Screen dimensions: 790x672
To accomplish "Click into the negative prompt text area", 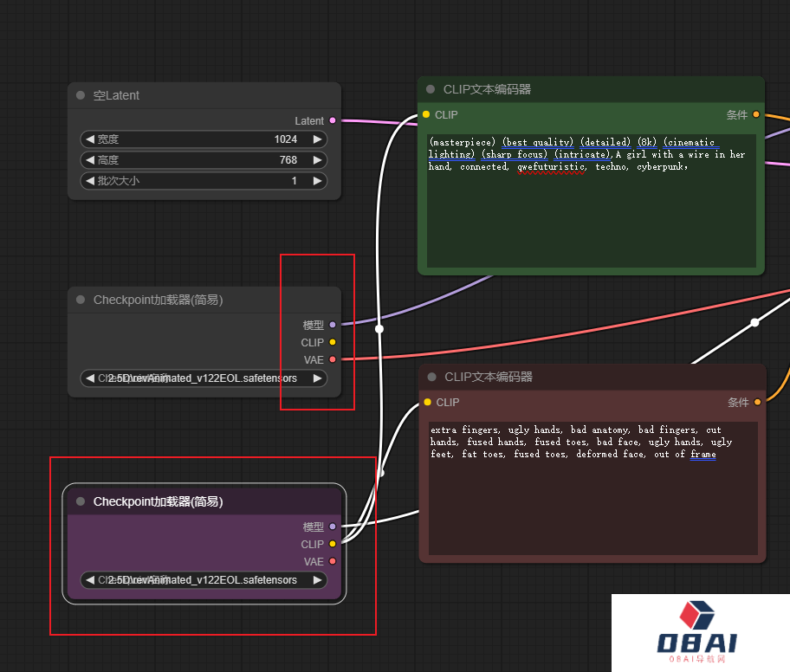I will (593, 502).
